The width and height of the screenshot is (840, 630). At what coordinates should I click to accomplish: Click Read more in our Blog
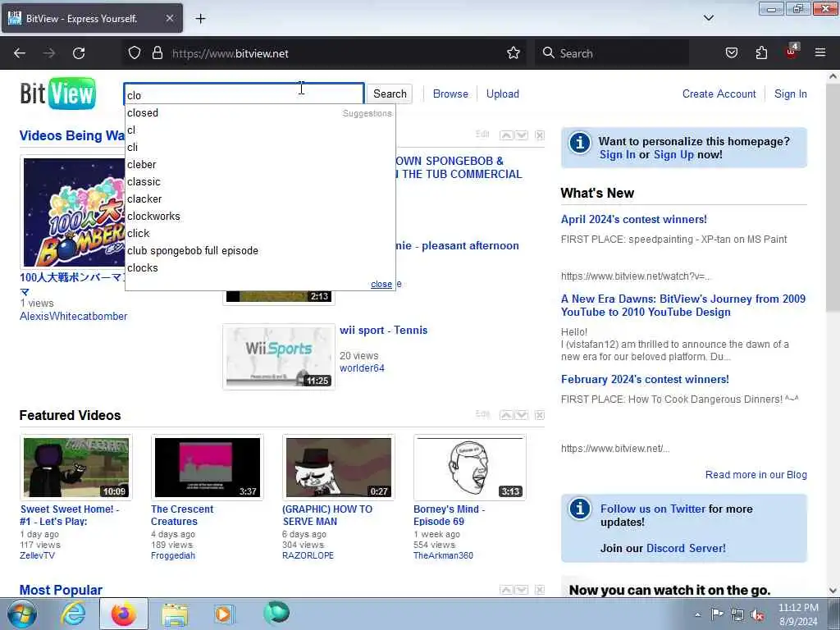click(756, 475)
